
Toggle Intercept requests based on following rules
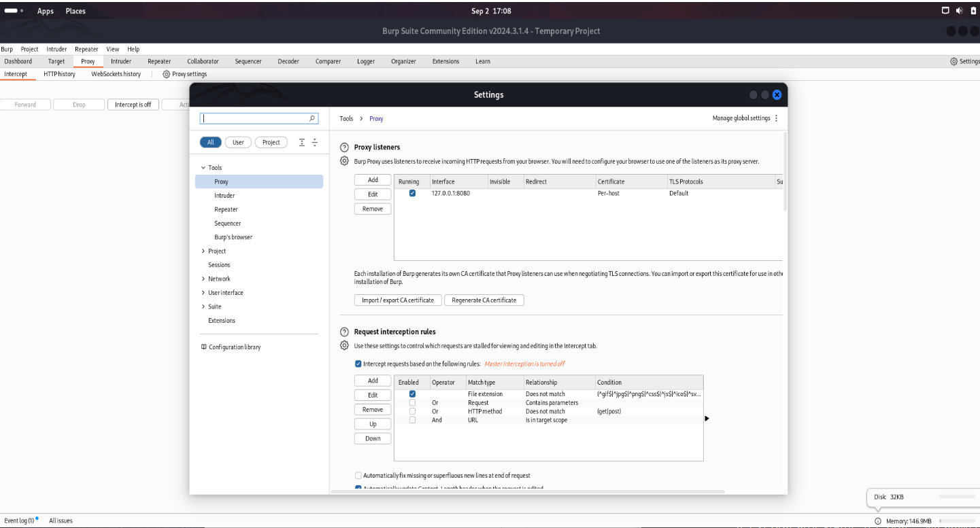(358, 364)
